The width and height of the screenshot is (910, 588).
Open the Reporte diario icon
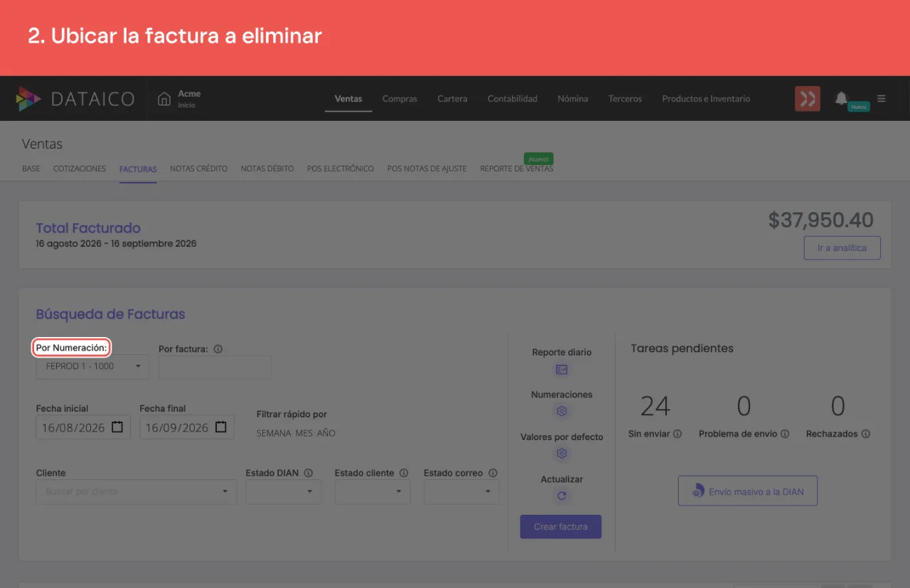(x=562, y=370)
